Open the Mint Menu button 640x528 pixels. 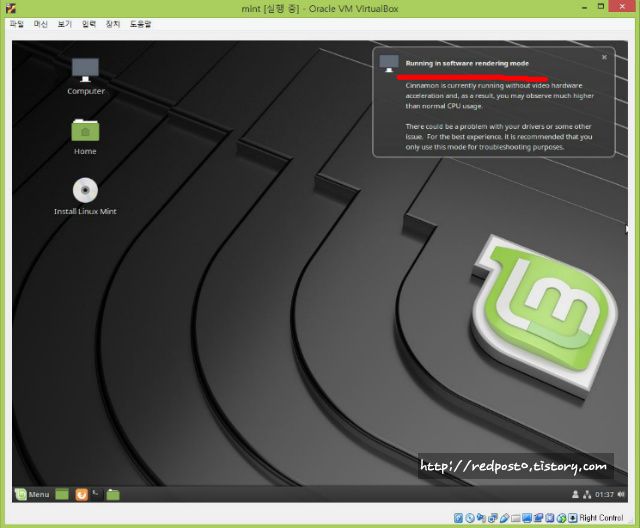(x=32, y=494)
